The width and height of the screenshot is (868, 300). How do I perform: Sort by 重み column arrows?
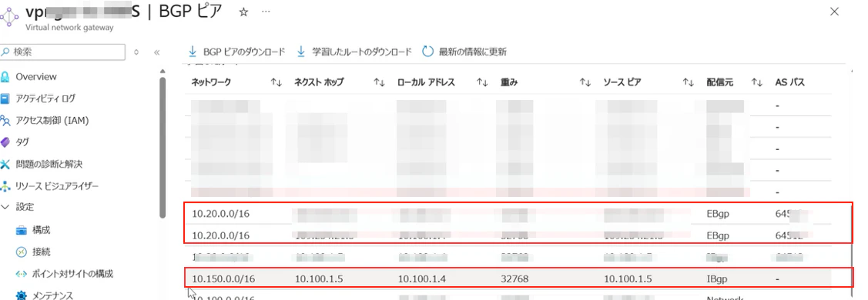[x=585, y=82]
